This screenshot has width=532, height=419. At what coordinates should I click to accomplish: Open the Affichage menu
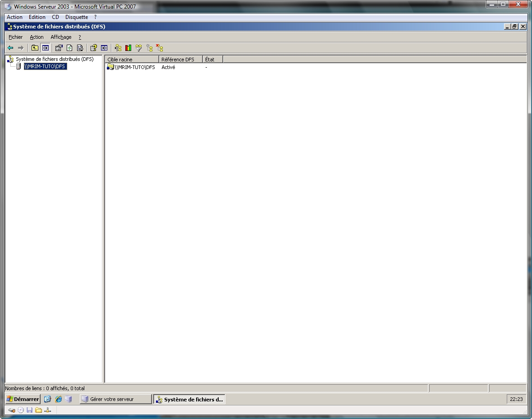[61, 37]
